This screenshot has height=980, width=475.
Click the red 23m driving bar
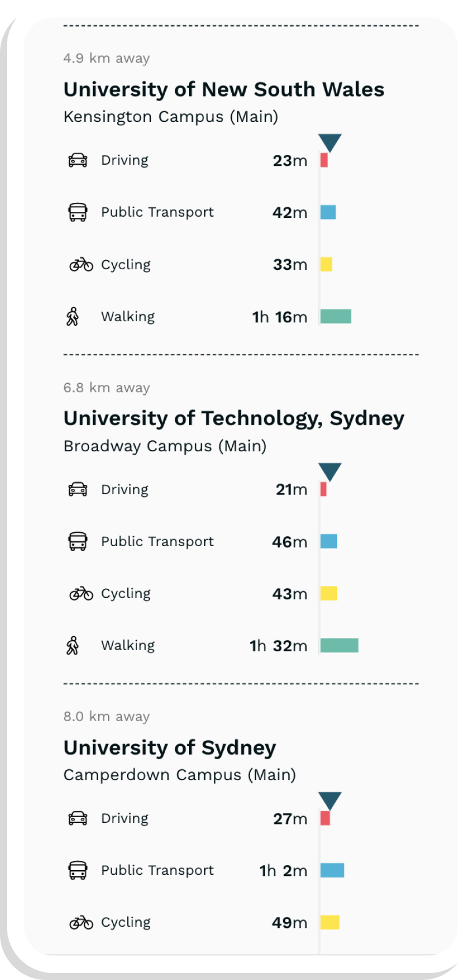click(324, 160)
